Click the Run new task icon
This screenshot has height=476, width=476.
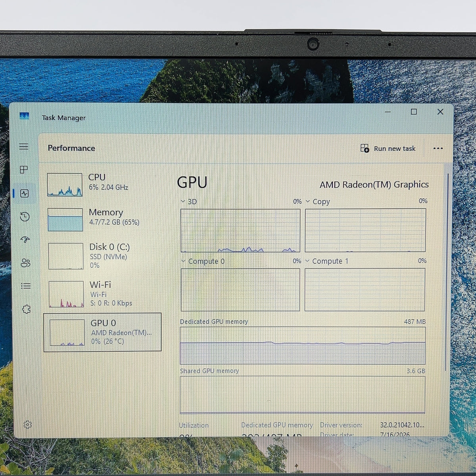click(365, 148)
